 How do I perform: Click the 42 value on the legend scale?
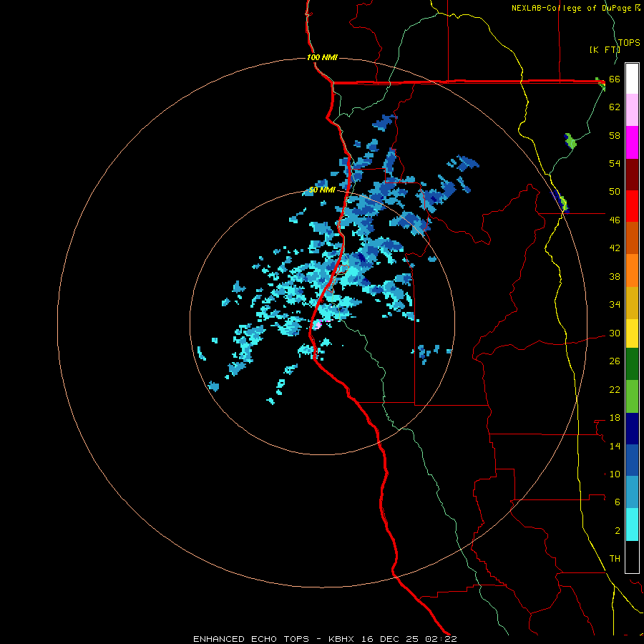coord(615,248)
